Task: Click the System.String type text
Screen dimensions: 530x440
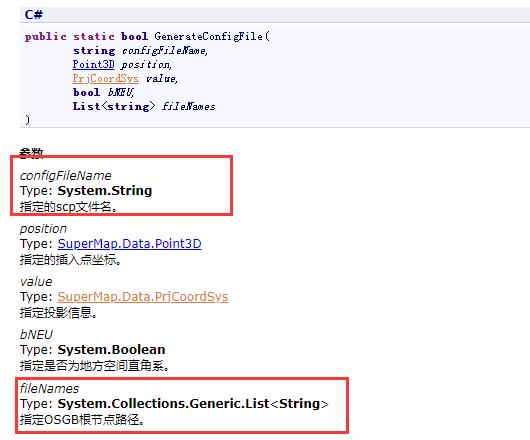Action: 105,191
